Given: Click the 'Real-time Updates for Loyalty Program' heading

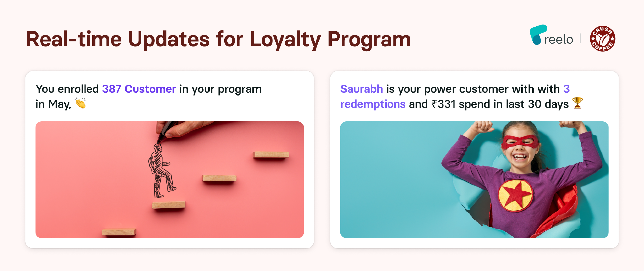Looking at the screenshot, I should [218, 40].
